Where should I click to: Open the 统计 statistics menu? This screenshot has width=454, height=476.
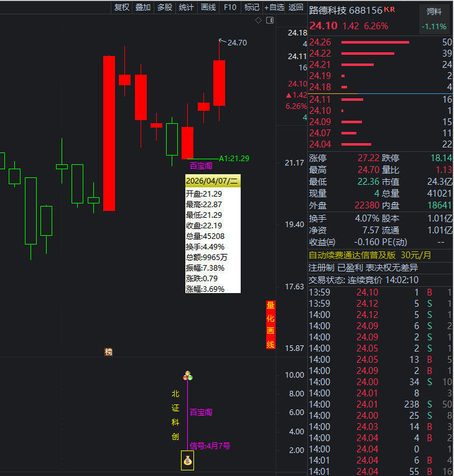186,7
